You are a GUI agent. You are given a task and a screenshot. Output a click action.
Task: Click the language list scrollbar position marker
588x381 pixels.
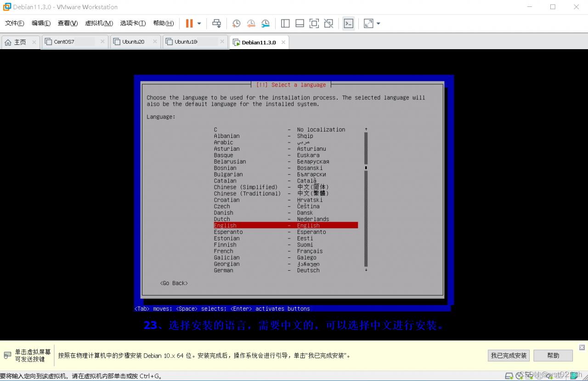(x=366, y=168)
